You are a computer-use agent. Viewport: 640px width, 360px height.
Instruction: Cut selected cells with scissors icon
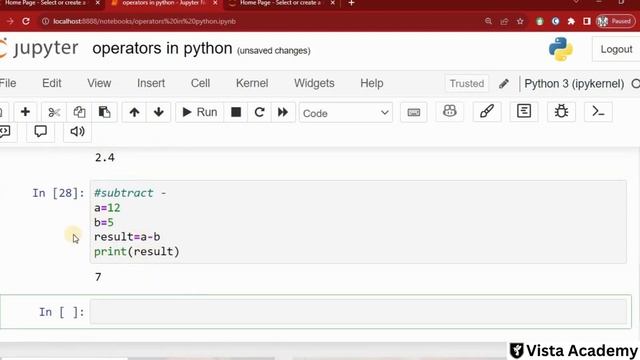54,112
